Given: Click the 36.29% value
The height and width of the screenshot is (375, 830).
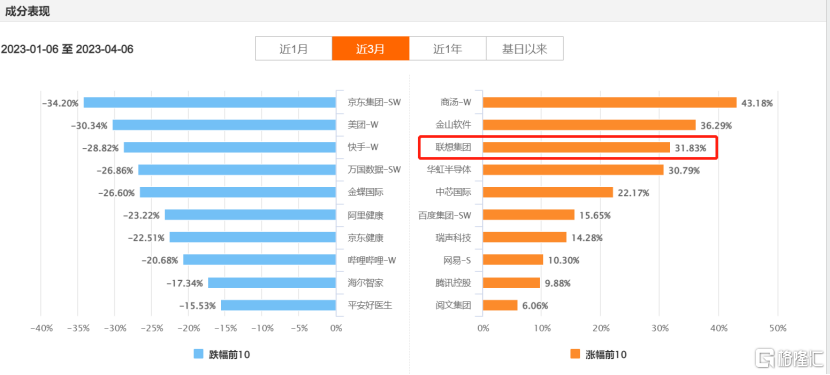Looking at the screenshot, I should pyautogui.click(x=717, y=126).
